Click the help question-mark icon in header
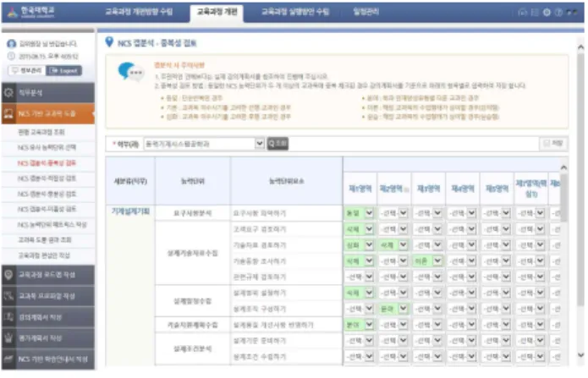Image resolution: width=588 pixels, height=378 pixels. [x=558, y=13]
